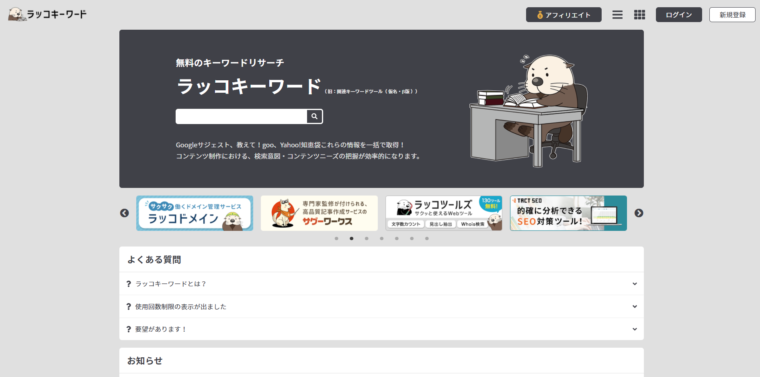760x377 pixels.
Task: Click the お知らせ heading
Action: coord(145,361)
